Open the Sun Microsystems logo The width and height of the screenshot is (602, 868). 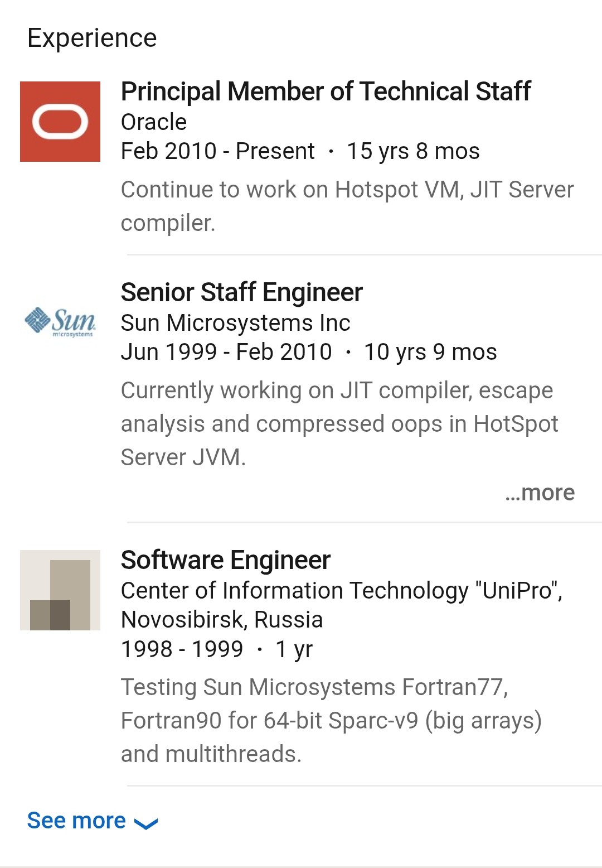pyautogui.click(x=60, y=322)
